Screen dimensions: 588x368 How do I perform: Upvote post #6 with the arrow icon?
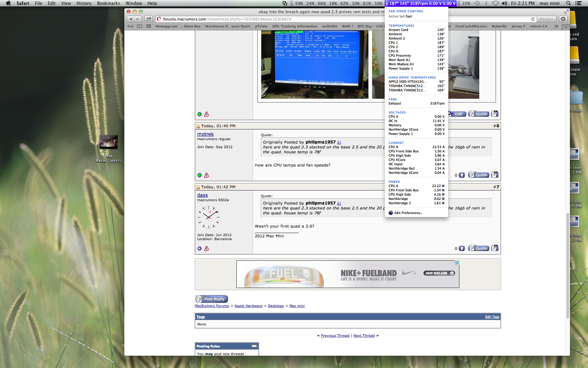pos(462,175)
